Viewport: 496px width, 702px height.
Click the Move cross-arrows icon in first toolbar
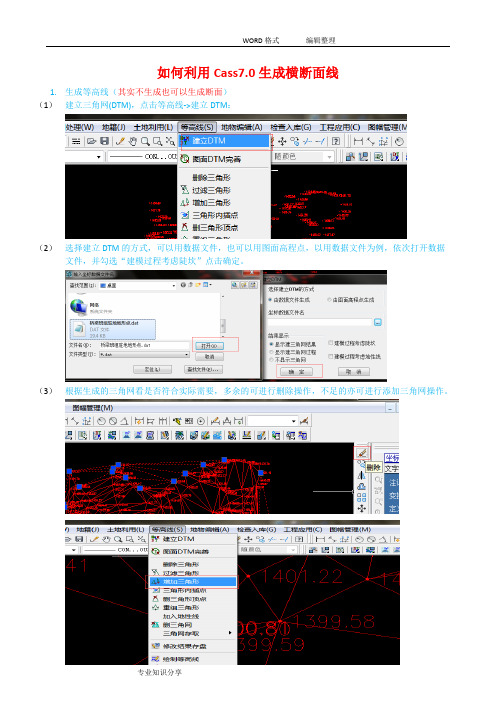point(282,141)
